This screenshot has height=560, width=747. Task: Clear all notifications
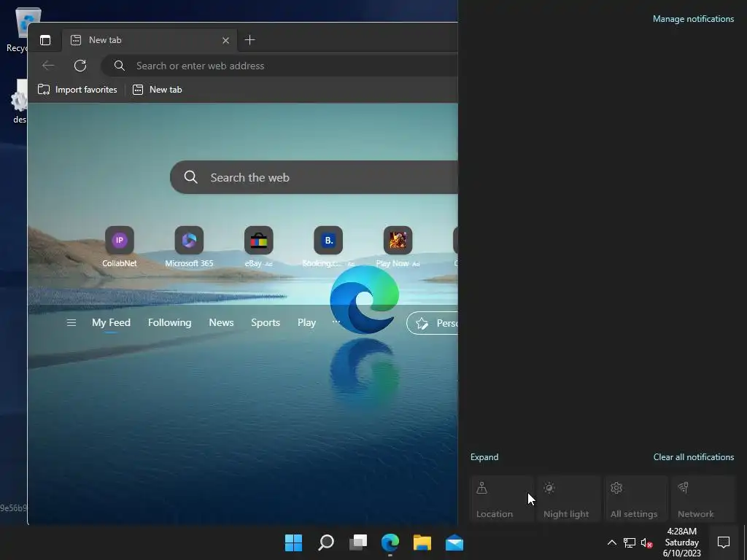[694, 457]
